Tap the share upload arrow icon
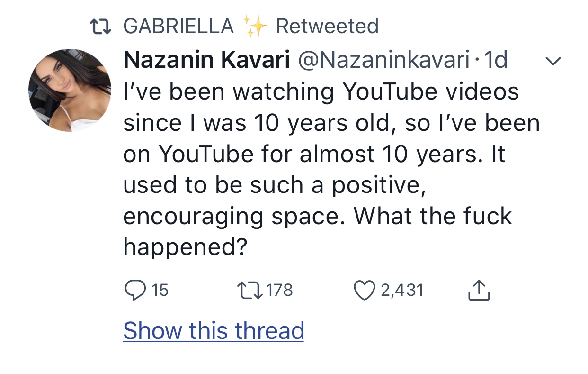The width and height of the screenshot is (588, 374). click(479, 290)
